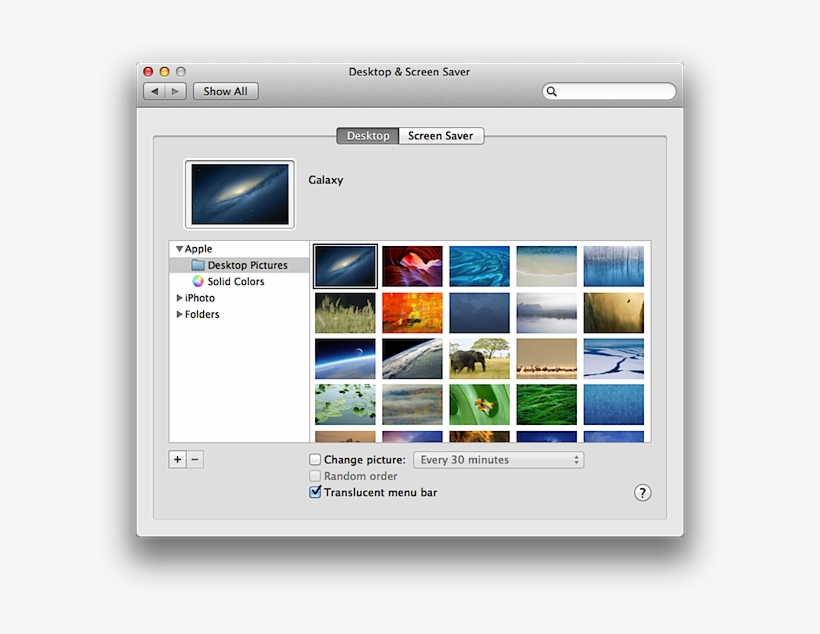This screenshot has width=820, height=634.
Task: Click the Desktop Pictures folder icon
Action: pos(198,265)
